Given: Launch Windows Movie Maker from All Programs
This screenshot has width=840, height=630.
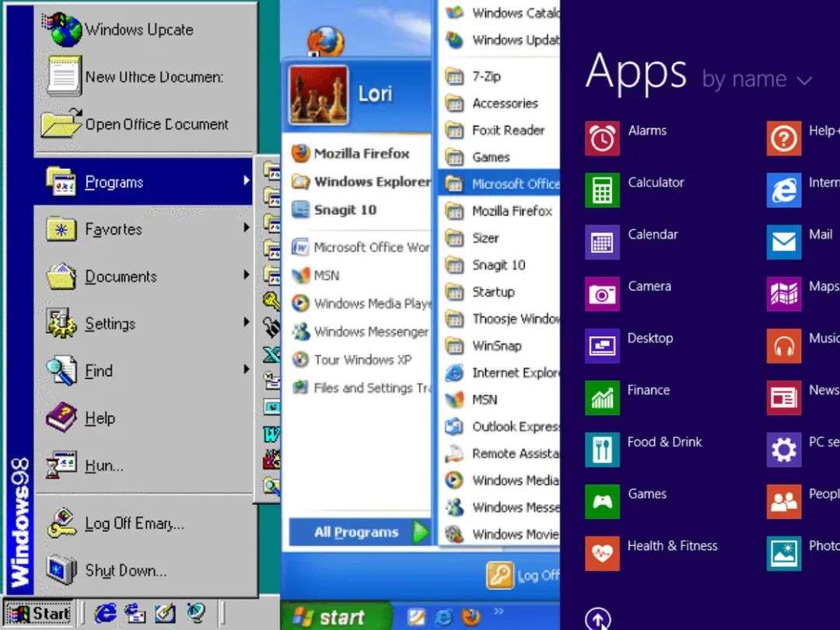Looking at the screenshot, I should (499, 534).
